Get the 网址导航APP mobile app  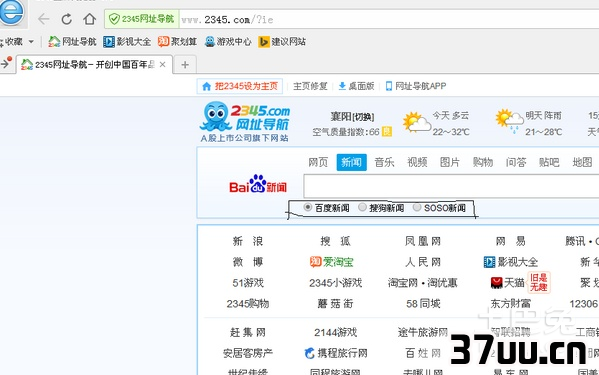[416, 86]
